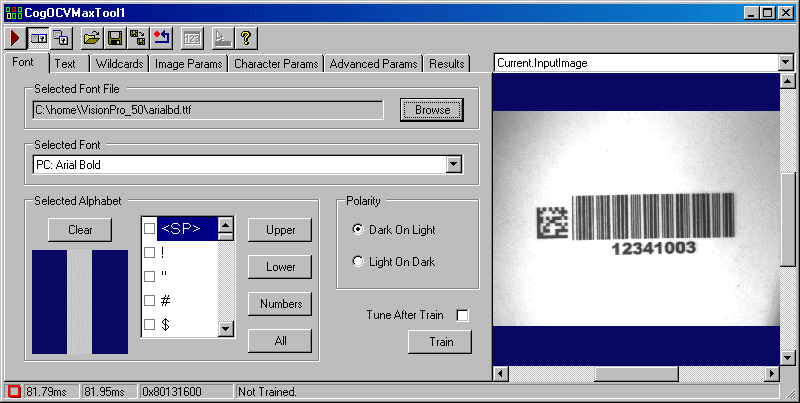Screen dimensions: 800x403
Task: Click the font file path field
Action: point(208,110)
